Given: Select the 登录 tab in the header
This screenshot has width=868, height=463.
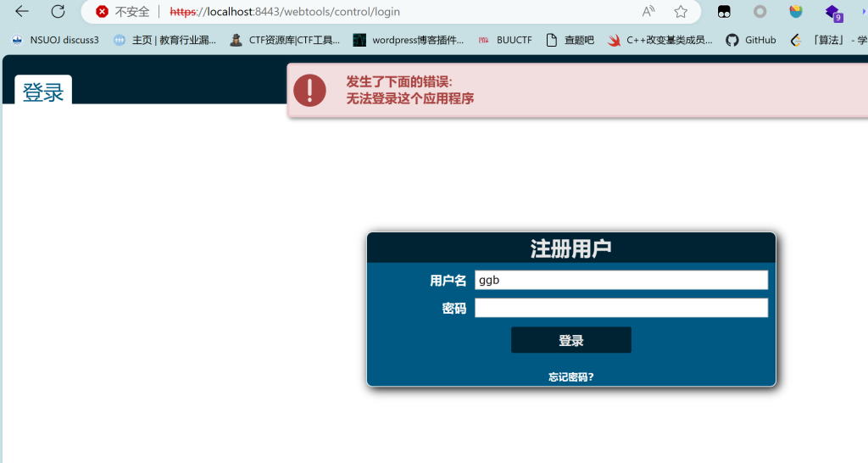Looking at the screenshot, I should click(43, 92).
